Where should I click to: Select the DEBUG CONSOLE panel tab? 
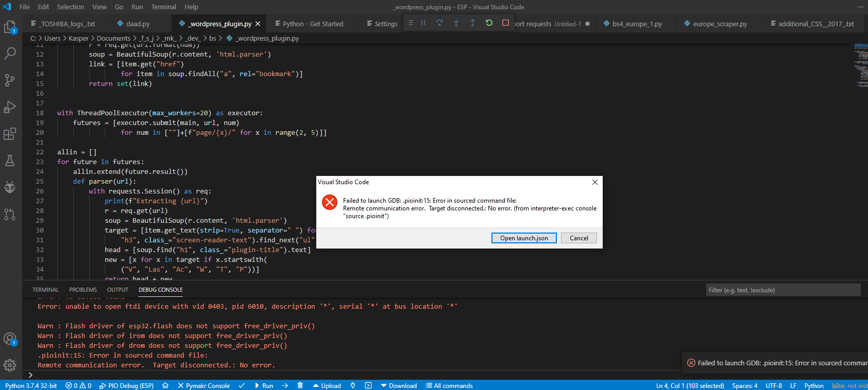coord(161,290)
